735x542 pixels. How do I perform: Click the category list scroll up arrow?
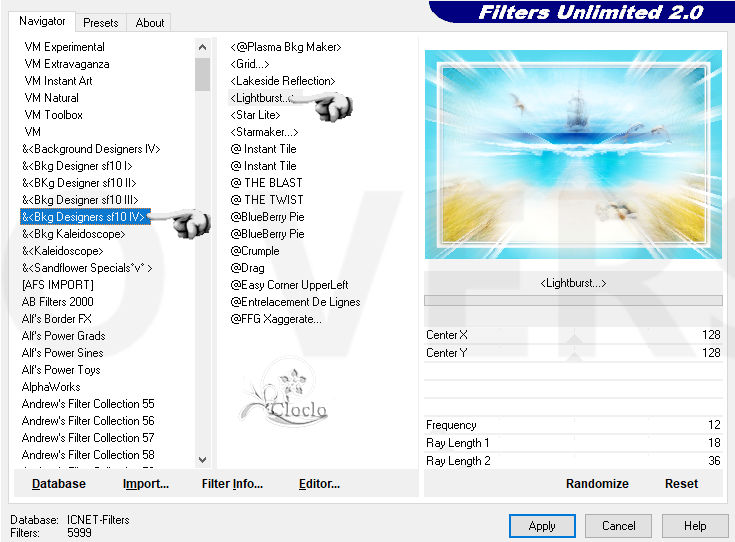(202, 47)
